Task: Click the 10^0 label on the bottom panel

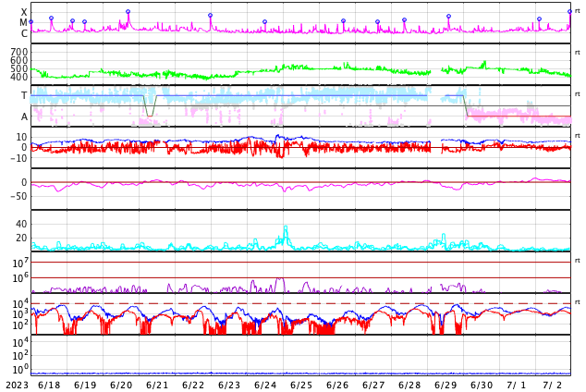Action: 20,370
